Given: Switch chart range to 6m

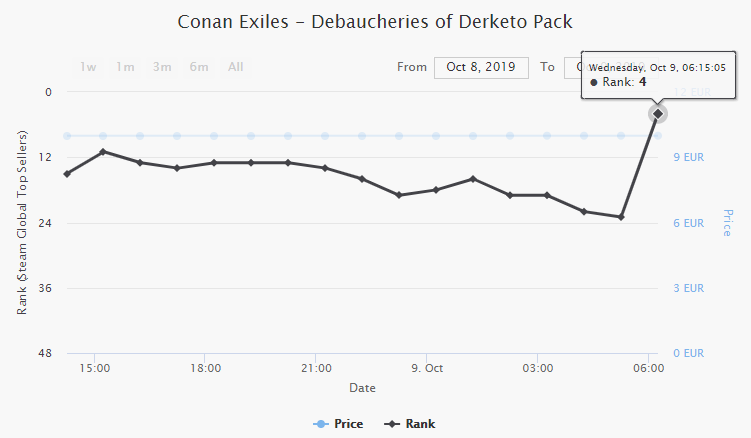Looking at the screenshot, I should pyautogui.click(x=199, y=67).
